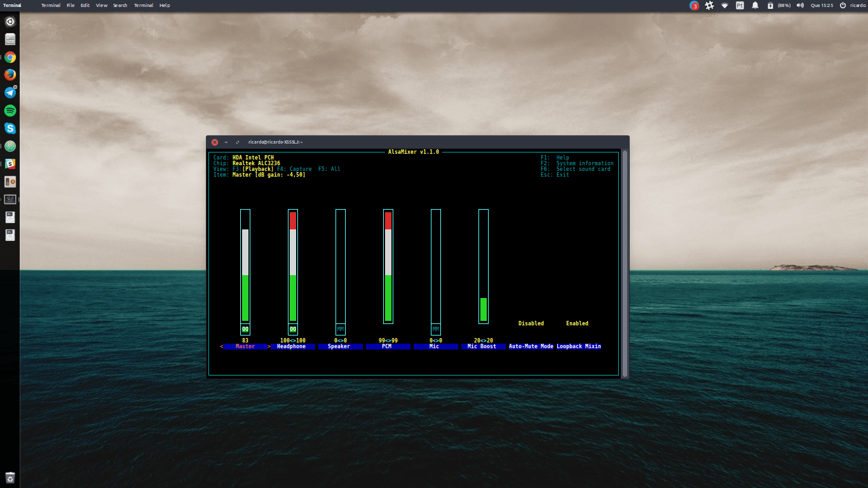The image size is (868, 488).
Task: Click the F6 Select sound card text
Action: [576, 169]
